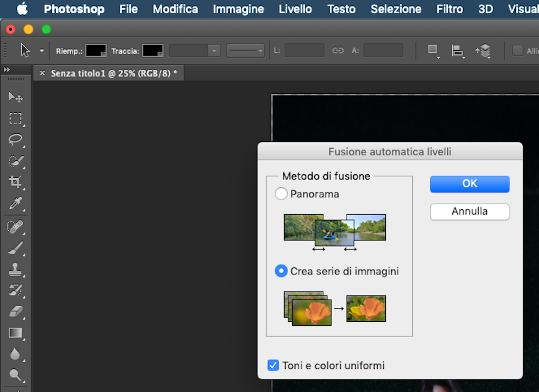539x392 pixels.
Task: Open the Riemp. fill color swatch
Action: click(96, 51)
